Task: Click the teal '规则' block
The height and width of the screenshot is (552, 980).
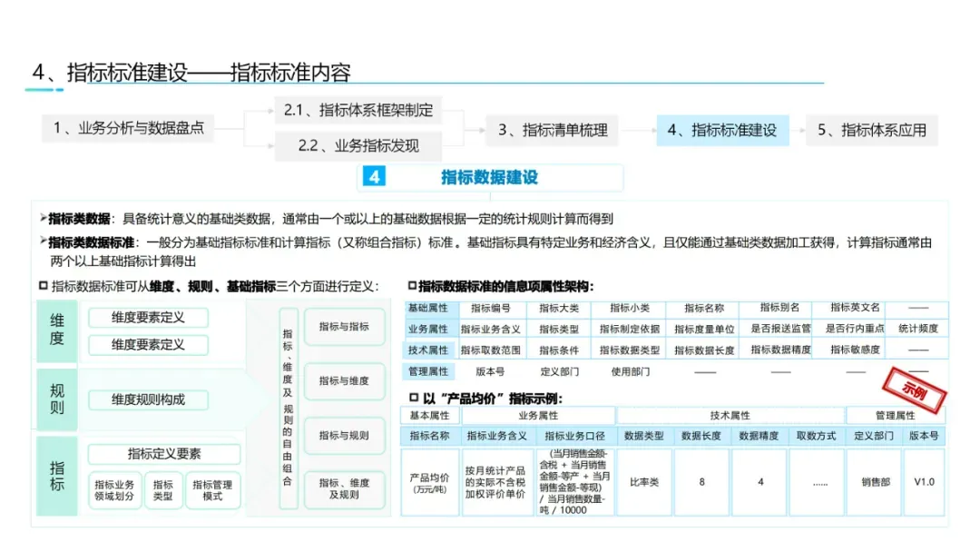Action: point(57,399)
